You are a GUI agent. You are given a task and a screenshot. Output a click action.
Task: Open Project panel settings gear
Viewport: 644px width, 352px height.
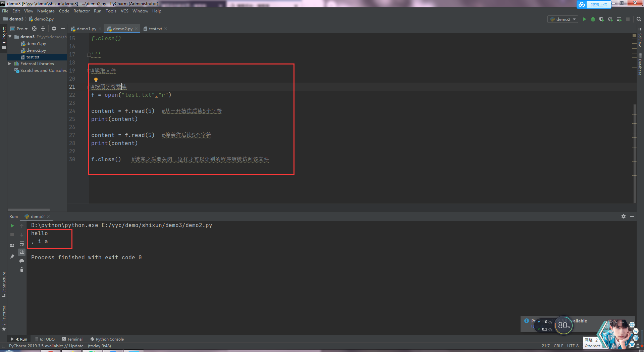point(54,29)
